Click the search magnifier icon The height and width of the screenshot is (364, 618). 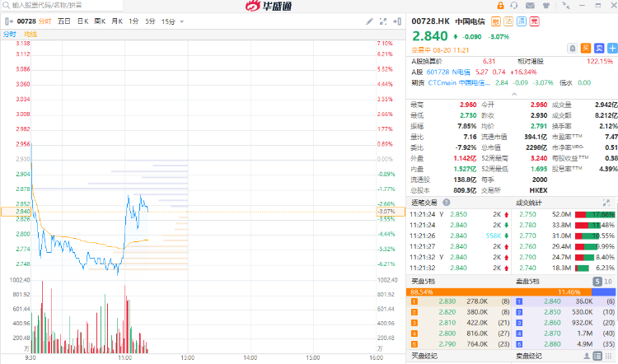click(7, 5)
